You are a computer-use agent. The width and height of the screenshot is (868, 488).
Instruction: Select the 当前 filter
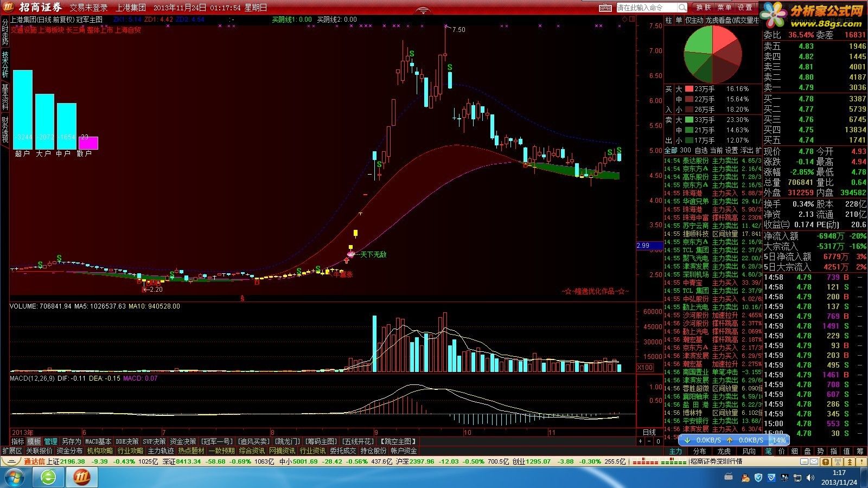(716, 150)
